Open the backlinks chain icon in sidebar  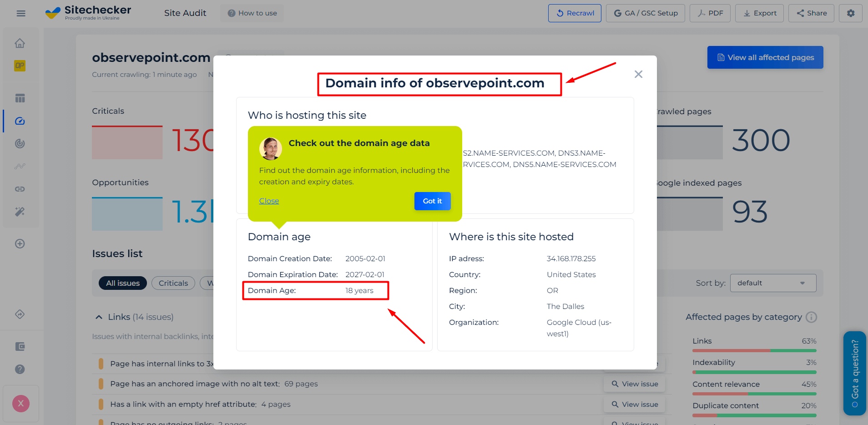point(20,189)
